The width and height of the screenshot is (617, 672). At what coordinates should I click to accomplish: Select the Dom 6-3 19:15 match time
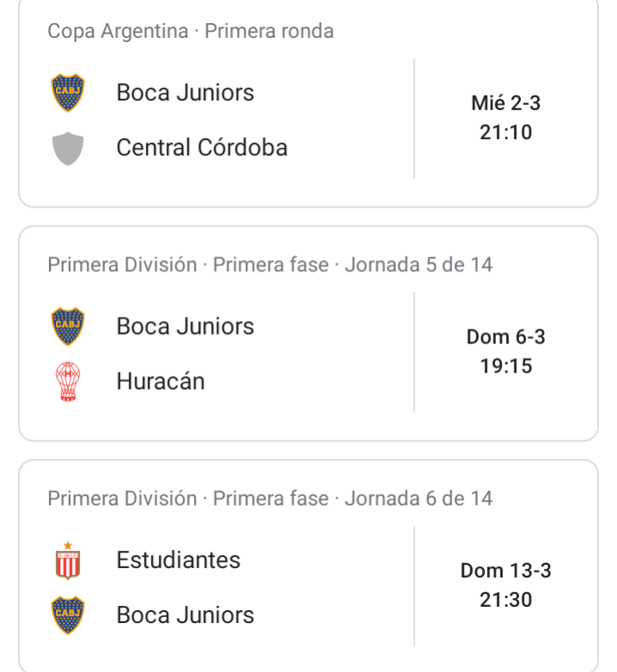coord(505,351)
